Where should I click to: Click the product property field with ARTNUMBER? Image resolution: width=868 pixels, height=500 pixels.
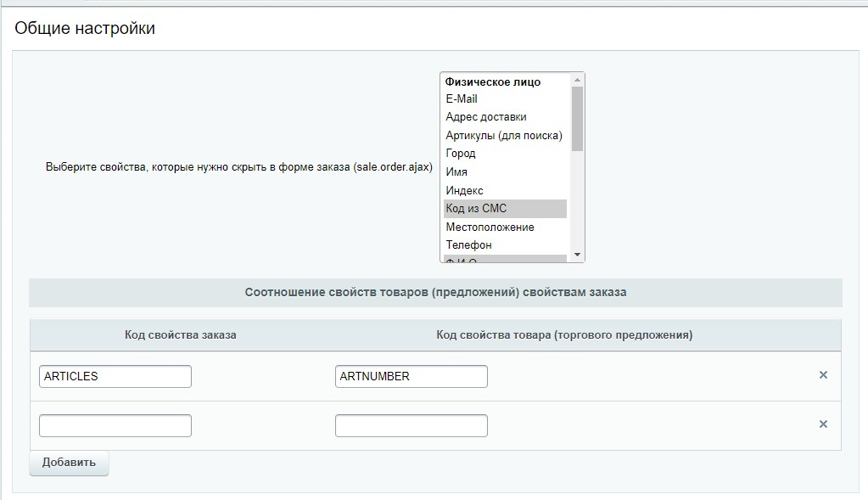pyautogui.click(x=411, y=376)
